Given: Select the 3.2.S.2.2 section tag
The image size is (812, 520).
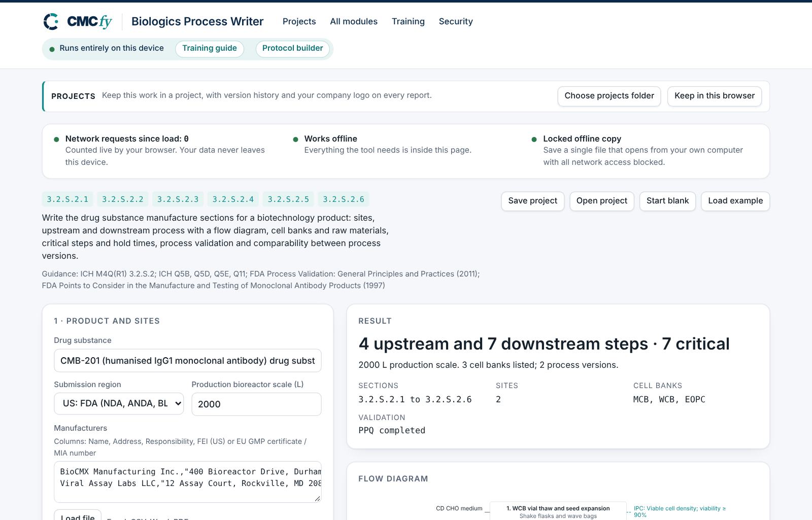Looking at the screenshot, I should [123, 199].
